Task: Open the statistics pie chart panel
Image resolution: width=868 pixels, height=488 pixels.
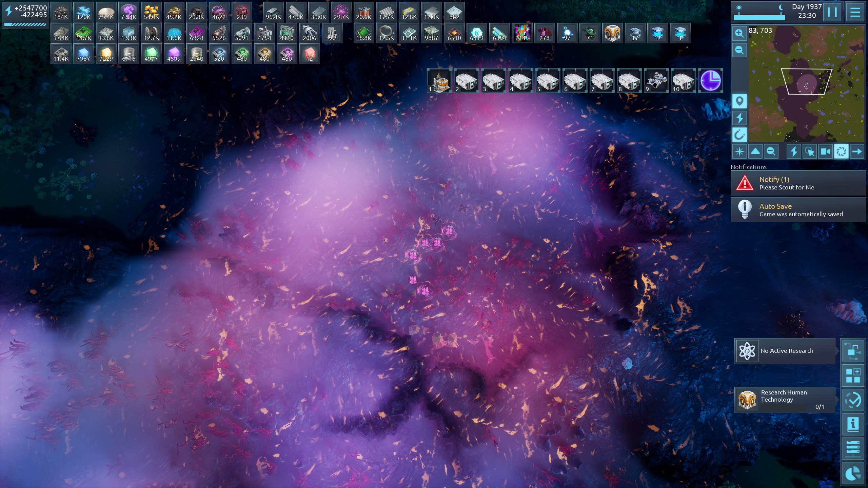Action: [x=853, y=473]
